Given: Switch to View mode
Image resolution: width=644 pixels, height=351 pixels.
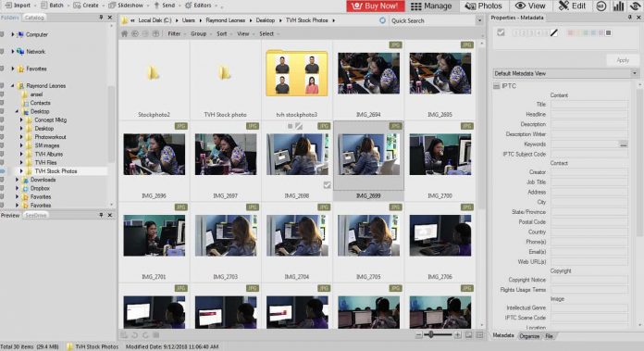Looking at the screenshot, I should 530,6.
